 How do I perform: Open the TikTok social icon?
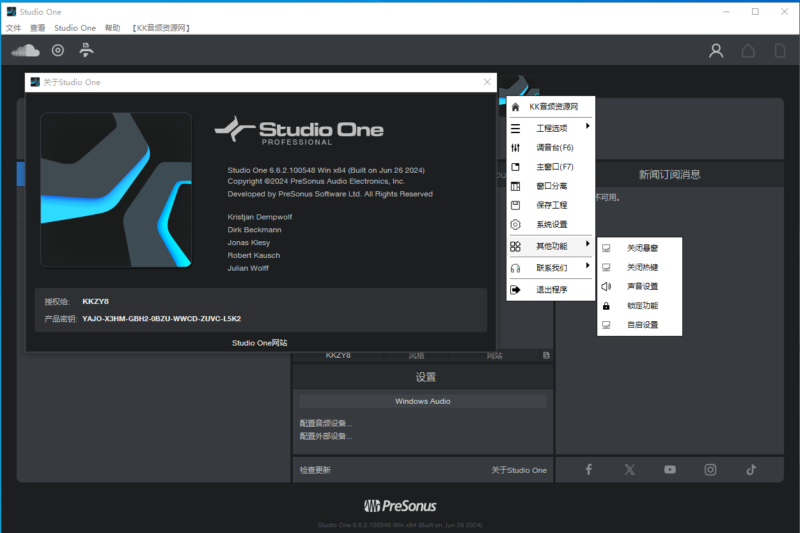pos(750,470)
